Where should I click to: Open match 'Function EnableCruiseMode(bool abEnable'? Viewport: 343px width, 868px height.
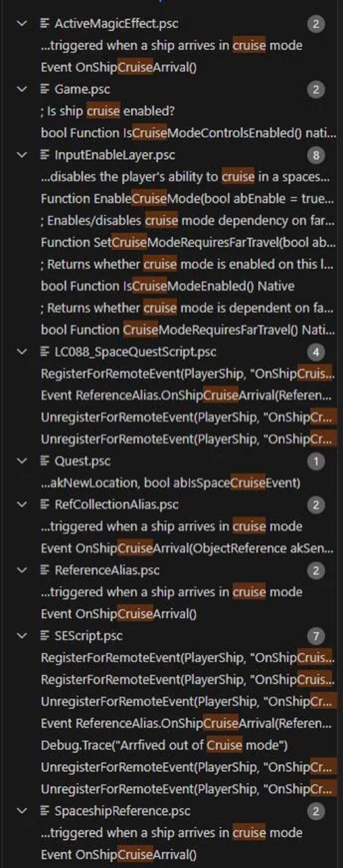click(187, 199)
